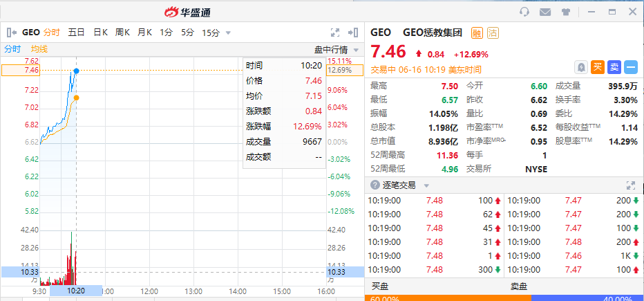Select the 1分 one-minute chart
This screenshot has height=301, width=644.
click(167, 33)
